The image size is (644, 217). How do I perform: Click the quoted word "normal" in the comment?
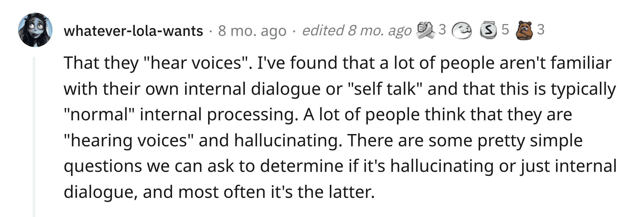pos(99,114)
